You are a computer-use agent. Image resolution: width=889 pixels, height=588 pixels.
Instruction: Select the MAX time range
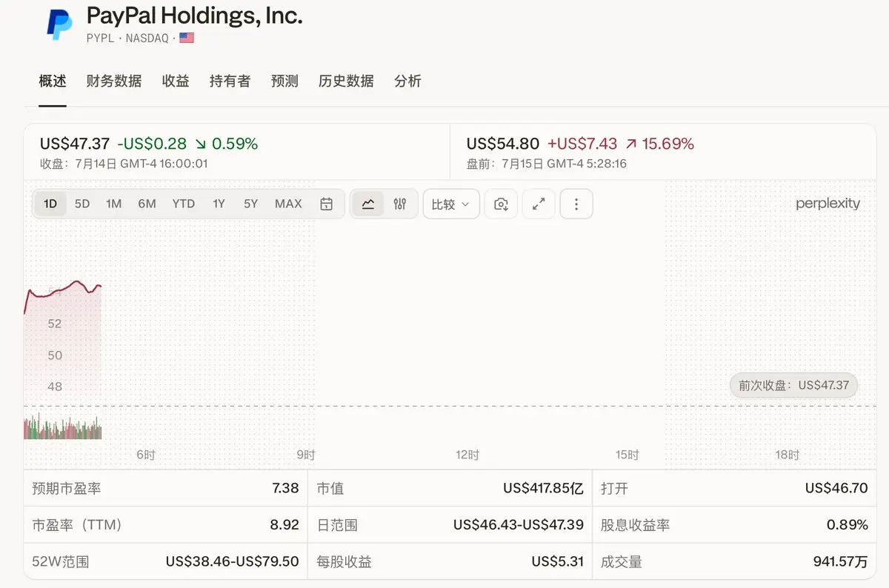(x=288, y=204)
